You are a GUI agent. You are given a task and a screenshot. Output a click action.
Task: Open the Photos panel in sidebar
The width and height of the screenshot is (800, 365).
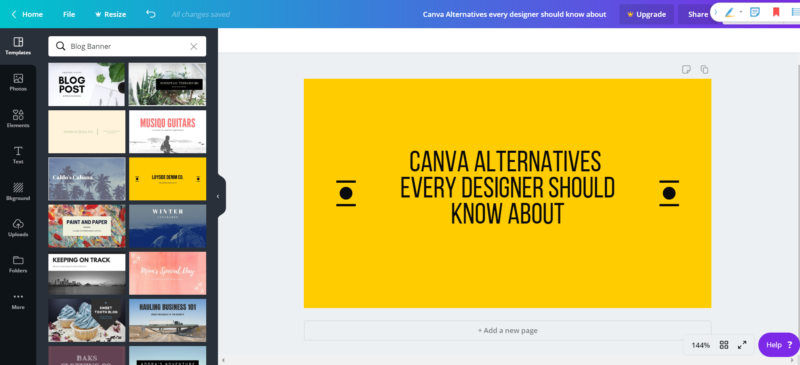point(18,83)
